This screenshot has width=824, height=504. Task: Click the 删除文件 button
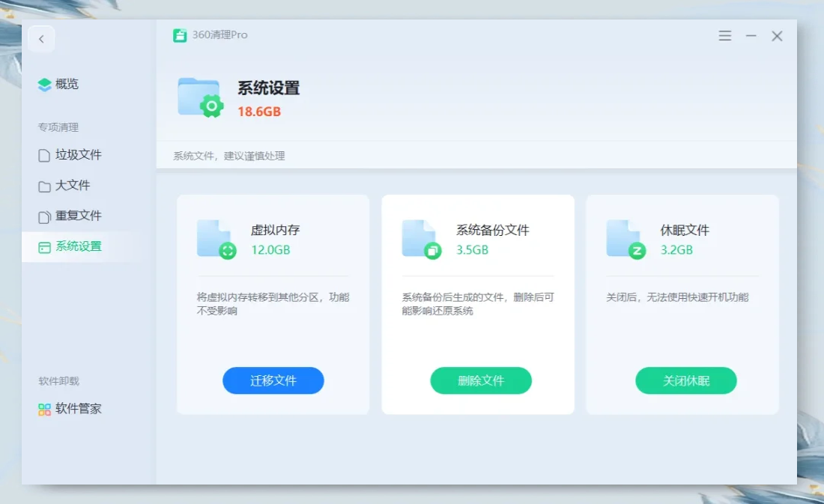[481, 380]
